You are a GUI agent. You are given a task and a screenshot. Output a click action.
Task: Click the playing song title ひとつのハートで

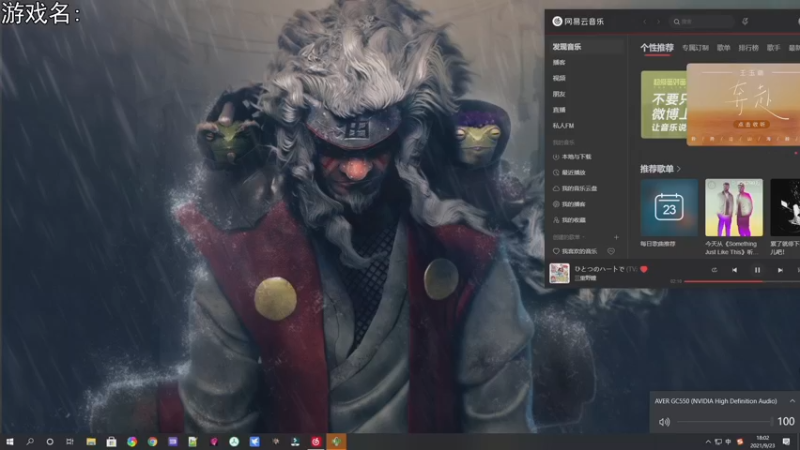[x=600, y=269]
